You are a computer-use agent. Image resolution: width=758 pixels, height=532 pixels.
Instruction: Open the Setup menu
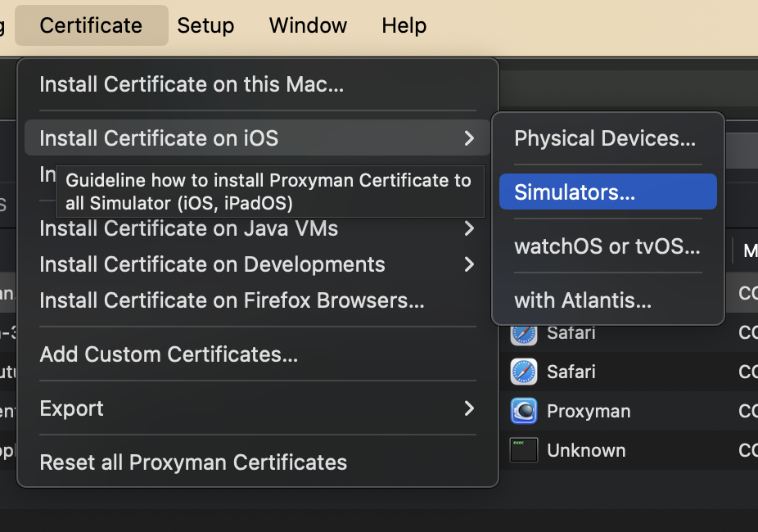[x=205, y=25]
